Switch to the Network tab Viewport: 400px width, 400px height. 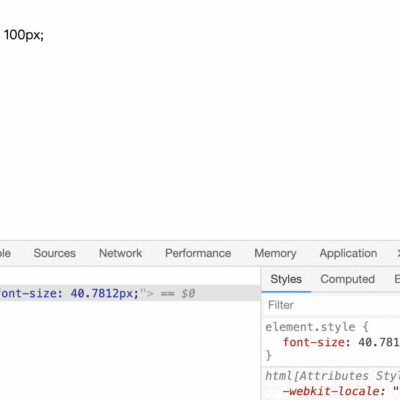click(121, 253)
